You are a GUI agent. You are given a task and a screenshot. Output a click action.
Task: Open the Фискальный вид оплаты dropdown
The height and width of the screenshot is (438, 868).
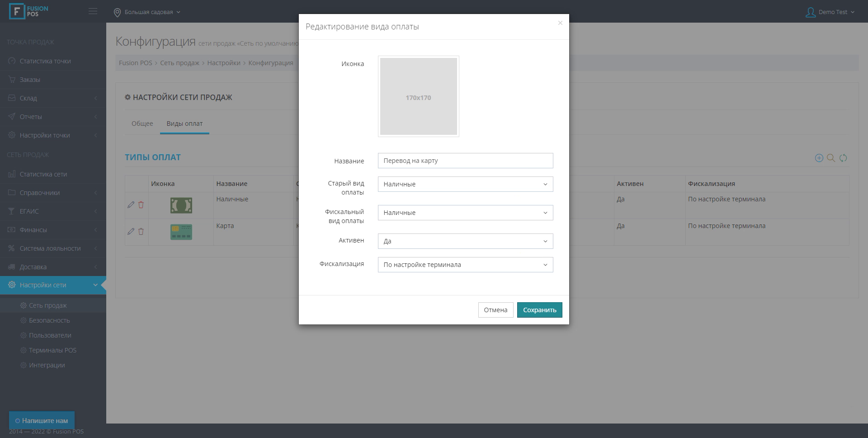coord(465,213)
